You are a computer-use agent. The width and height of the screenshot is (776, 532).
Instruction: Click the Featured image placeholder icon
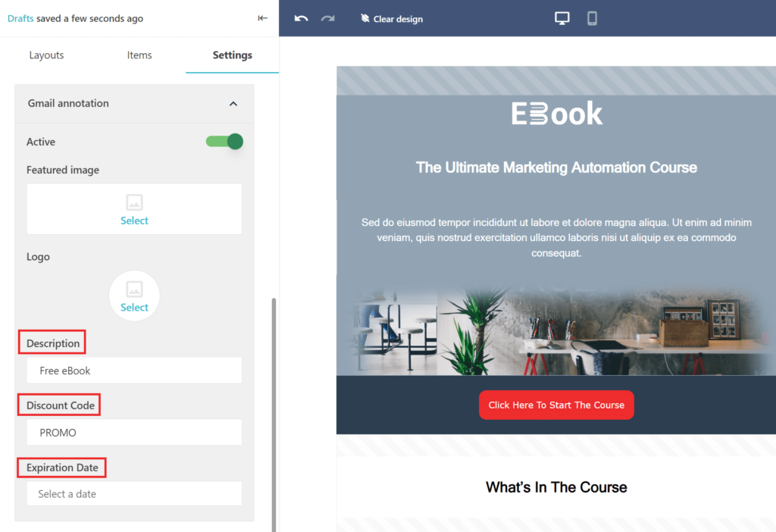point(134,202)
